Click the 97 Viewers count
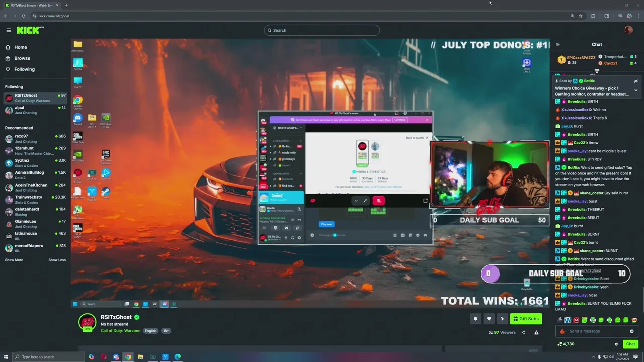 coord(502,332)
